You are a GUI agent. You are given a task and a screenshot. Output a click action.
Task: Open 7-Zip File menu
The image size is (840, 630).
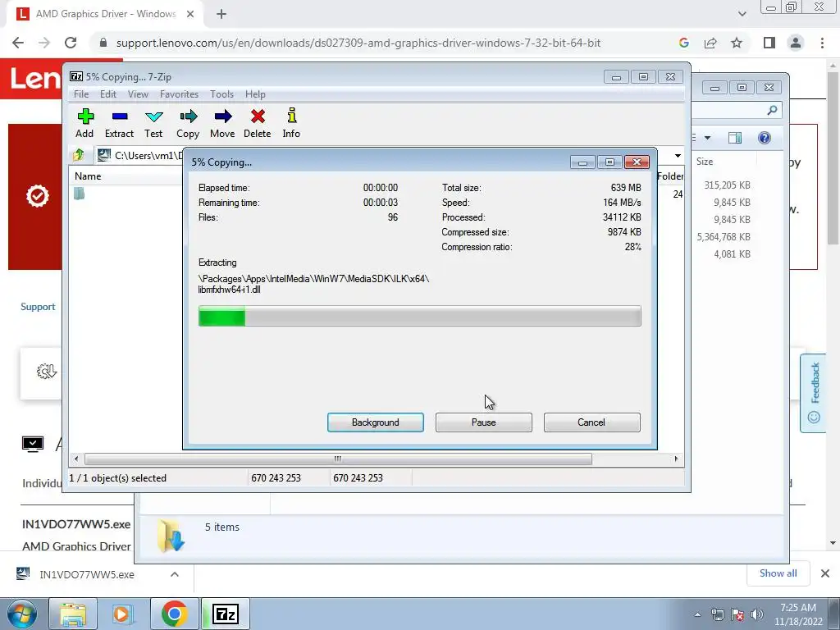[81, 94]
